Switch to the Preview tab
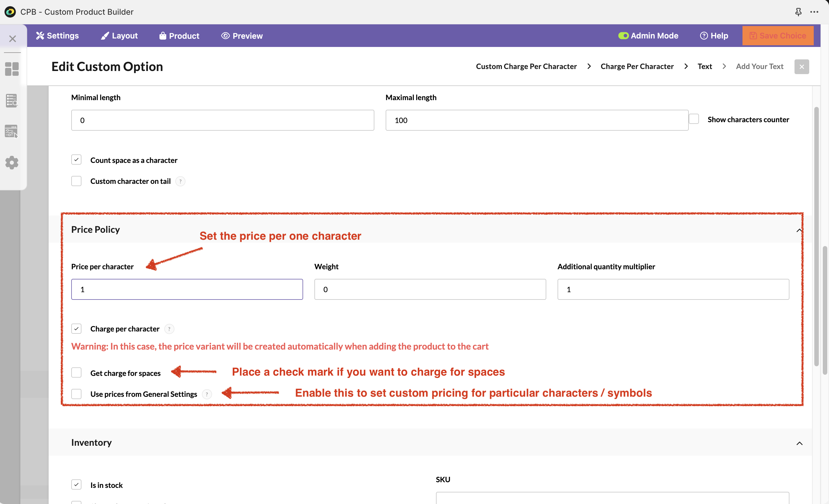Viewport: 829px width, 504px height. [242, 36]
